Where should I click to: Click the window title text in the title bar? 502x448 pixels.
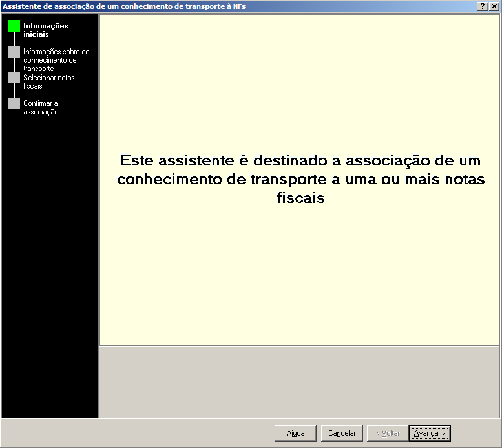tap(124, 6)
